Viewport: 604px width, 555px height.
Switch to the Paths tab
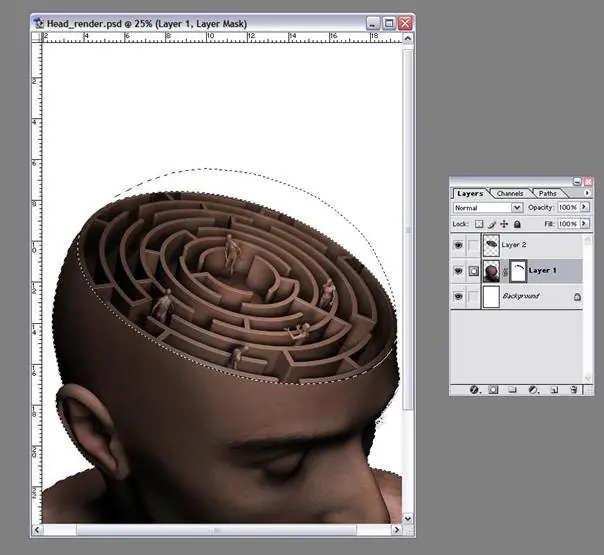[547, 193]
